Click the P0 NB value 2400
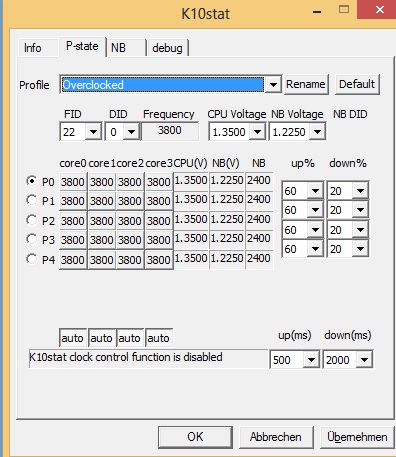The height and width of the screenshot is (457, 396). point(259,181)
